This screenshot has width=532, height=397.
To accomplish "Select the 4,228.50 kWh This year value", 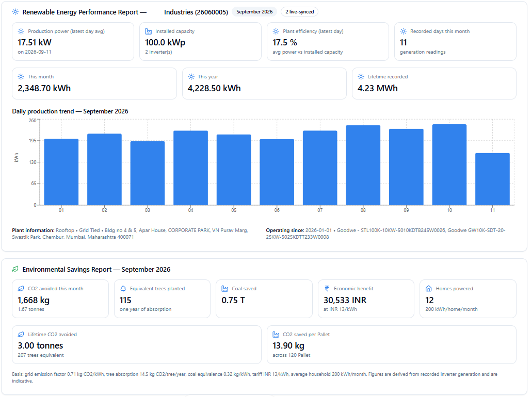I will 214,88.
